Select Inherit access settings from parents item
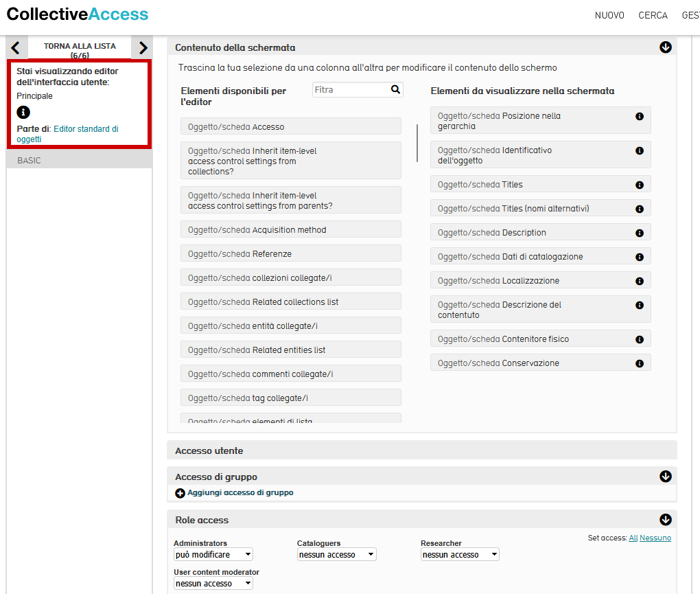Screen dimensions: 700x594 click(x=290, y=201)
